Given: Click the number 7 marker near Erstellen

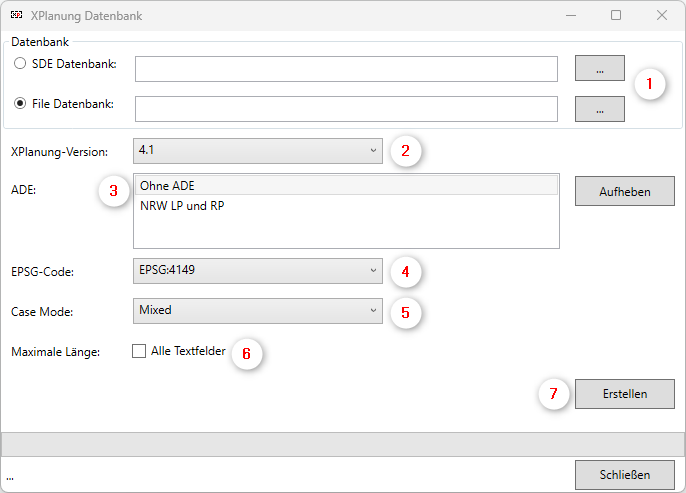Looking at the screenshot, I should (x=553, y=393).
